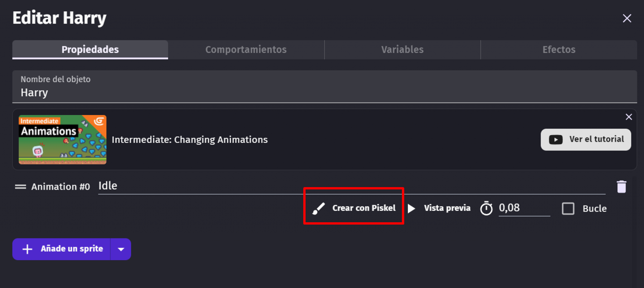
Task: Click the paintbrush icon for Piskel
Action: tap(318, 209)
